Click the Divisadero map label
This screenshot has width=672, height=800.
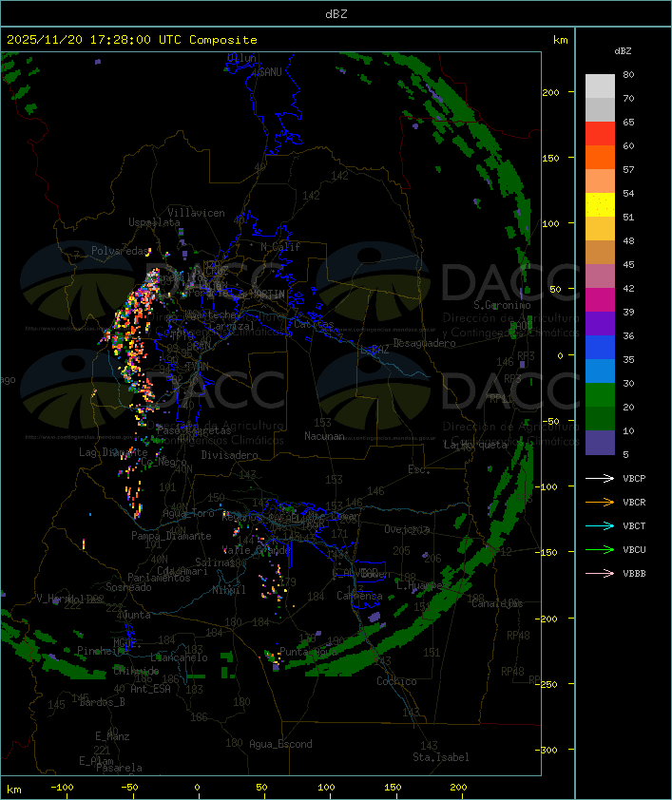click(229, 454)
